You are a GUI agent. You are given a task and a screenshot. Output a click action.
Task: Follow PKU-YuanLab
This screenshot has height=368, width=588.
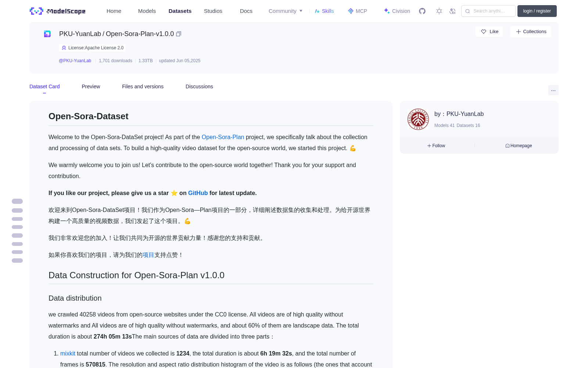point(436,146)
